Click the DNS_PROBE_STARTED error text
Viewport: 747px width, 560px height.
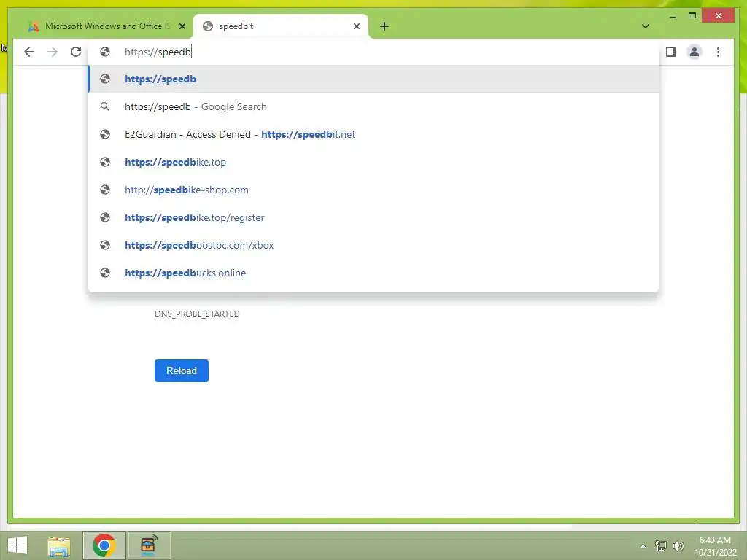pos(197,314)
